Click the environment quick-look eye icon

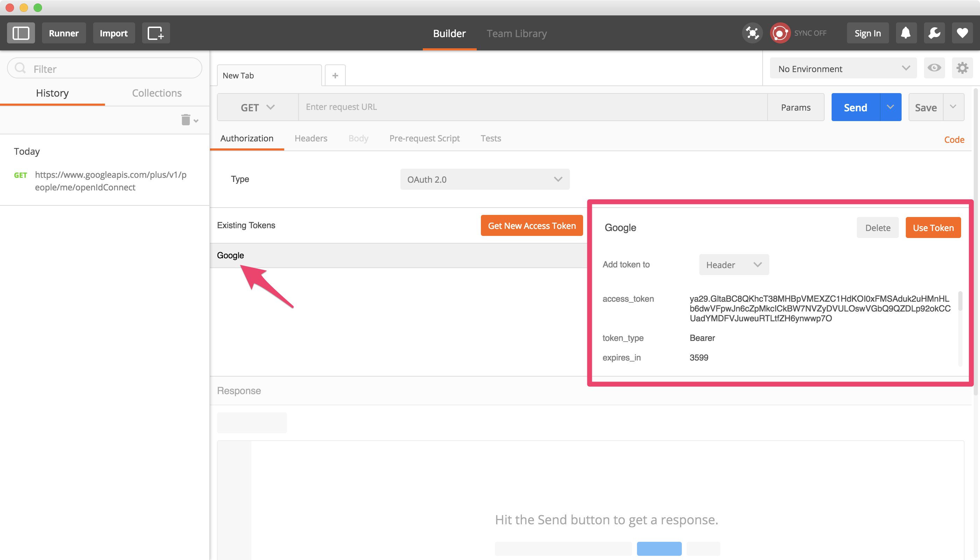[x=934, y=68]
